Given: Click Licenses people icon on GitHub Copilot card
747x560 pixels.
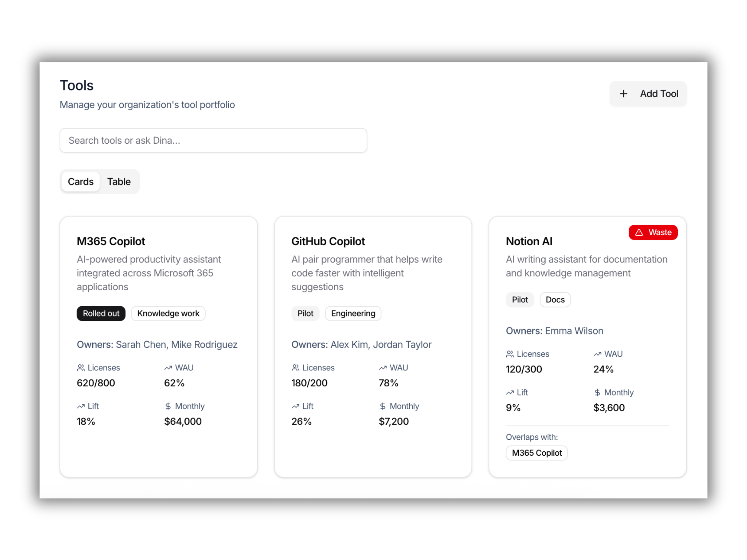Looking at the screenshot, I should pos(296,368).
